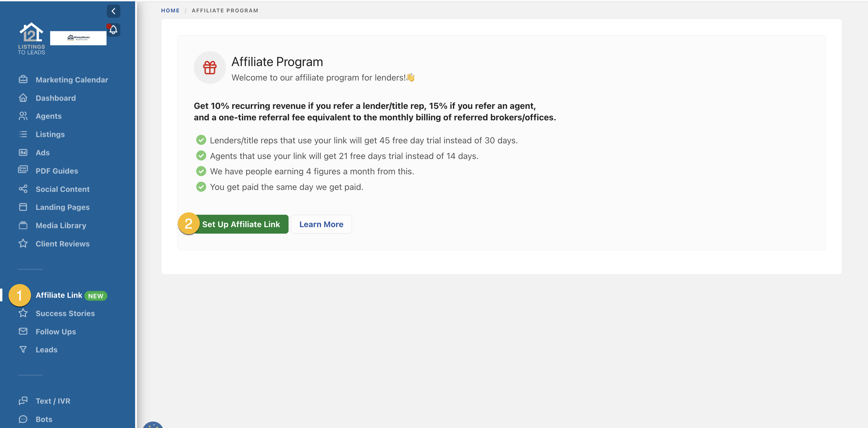868x428 pixels.
Task: Select the Agents sidebar icon
Action: click(23, 116)
